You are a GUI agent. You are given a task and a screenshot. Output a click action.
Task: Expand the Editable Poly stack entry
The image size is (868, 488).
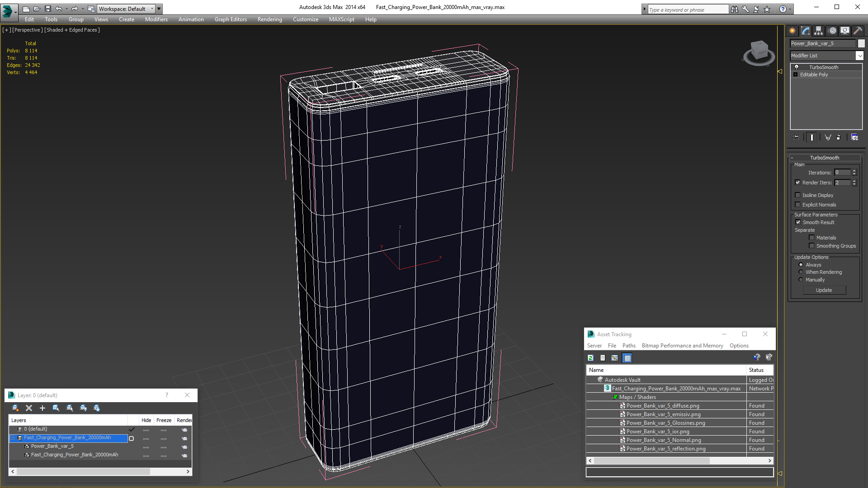tap(796, 75)
